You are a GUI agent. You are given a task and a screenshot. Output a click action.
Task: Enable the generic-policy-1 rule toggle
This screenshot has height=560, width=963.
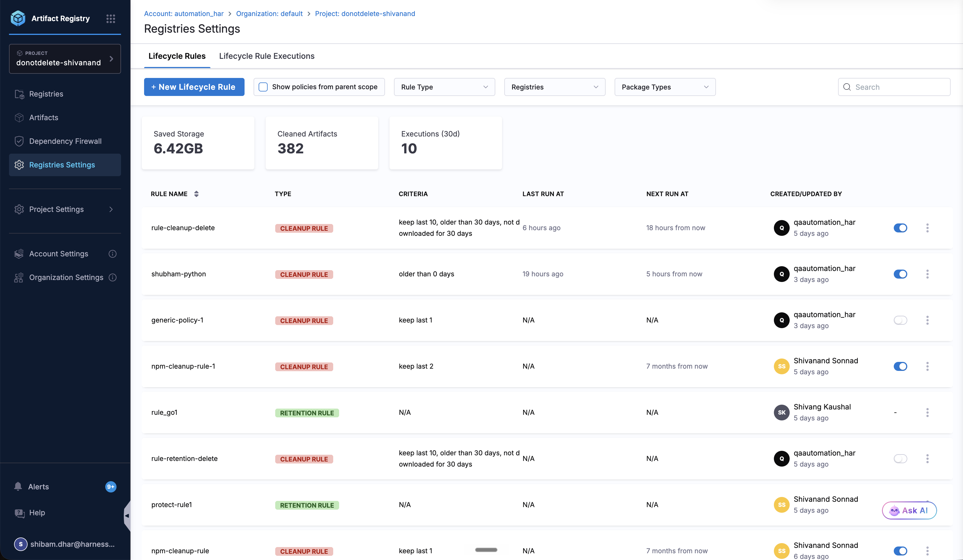tap(900, 320)
